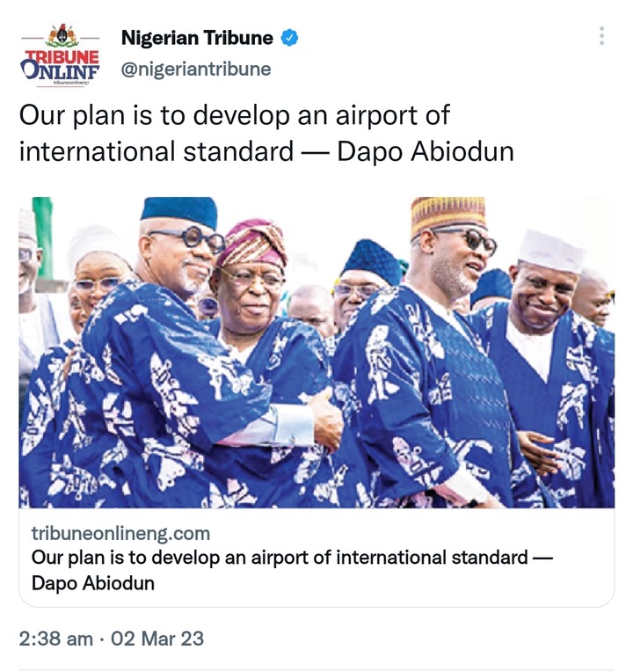Viewport: 633px width, 672px height.
Task: Click "Dapo Abiodun" in the tweet text
Action: click(x=426, y=151)
